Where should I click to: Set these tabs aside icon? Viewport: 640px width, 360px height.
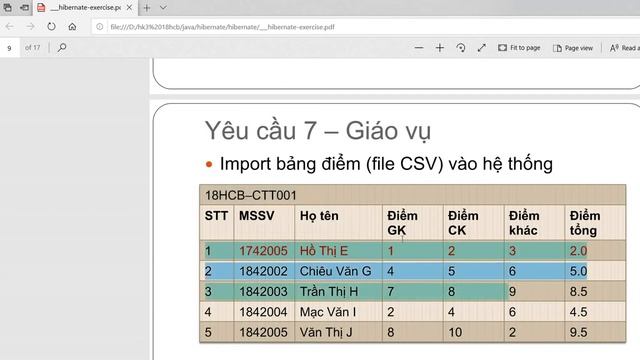tap(24, 7)
